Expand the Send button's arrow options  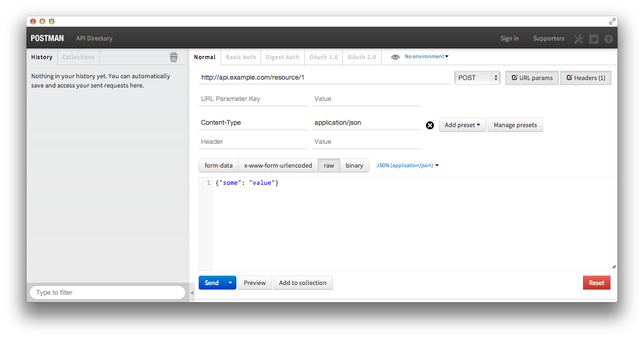tap(230, 283)
